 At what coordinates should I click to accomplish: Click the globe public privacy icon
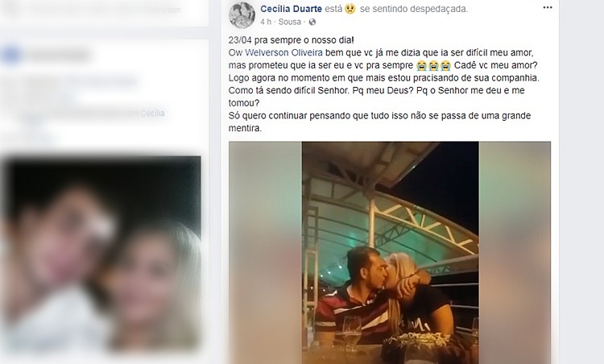(x=312, y=23)
